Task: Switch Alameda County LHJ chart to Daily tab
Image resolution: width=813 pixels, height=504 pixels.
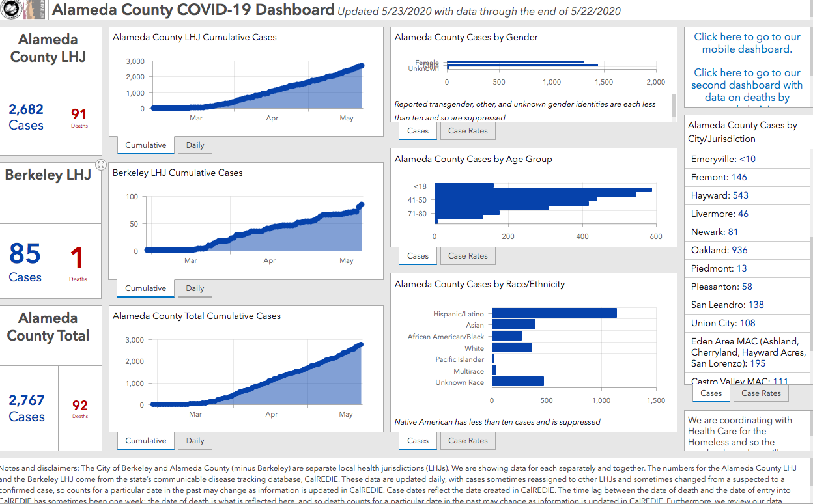Action: pos(195,145)
